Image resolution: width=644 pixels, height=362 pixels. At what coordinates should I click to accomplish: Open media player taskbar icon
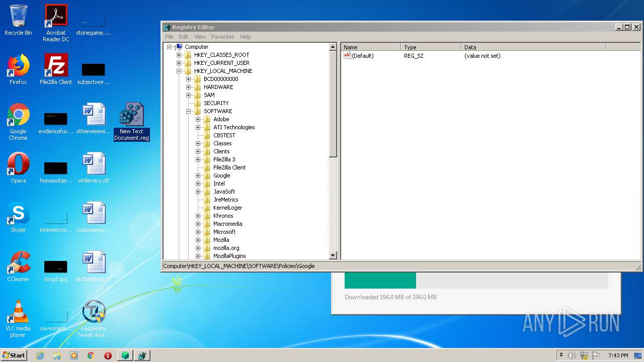click(74, 355)
